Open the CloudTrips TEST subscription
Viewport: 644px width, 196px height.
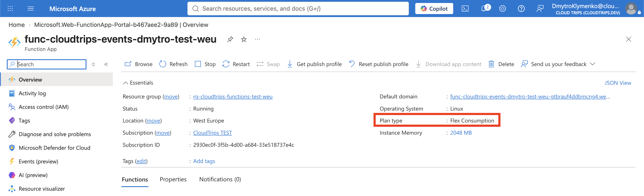pyautogui.click(x=213, y=133)
